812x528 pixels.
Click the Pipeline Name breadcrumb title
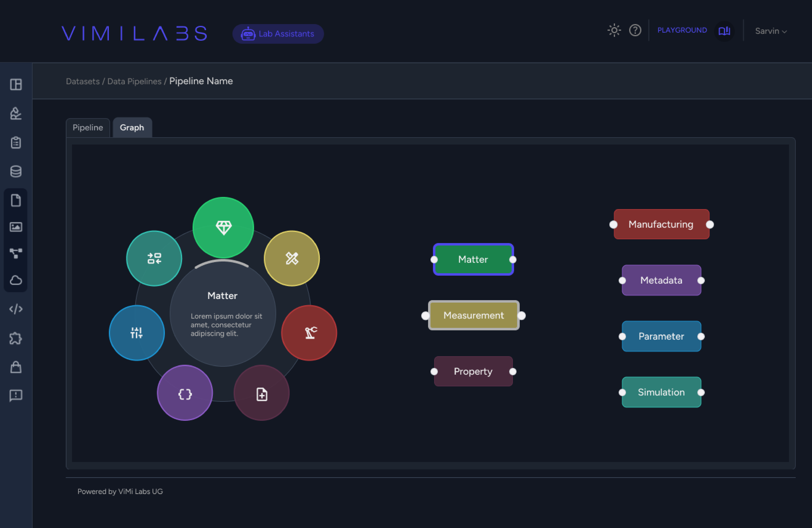(201, 81)
